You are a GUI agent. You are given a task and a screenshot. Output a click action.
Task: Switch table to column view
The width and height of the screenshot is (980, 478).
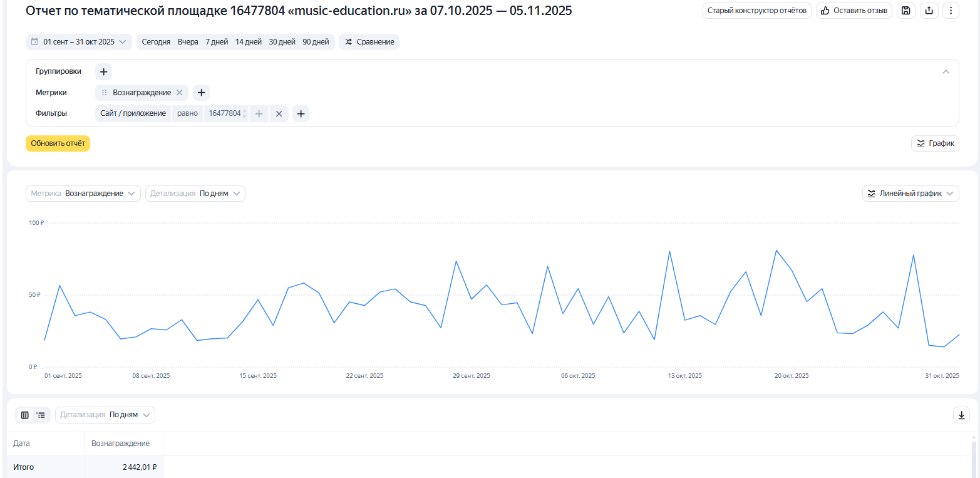pyautogui.click(x=25, y=415)
